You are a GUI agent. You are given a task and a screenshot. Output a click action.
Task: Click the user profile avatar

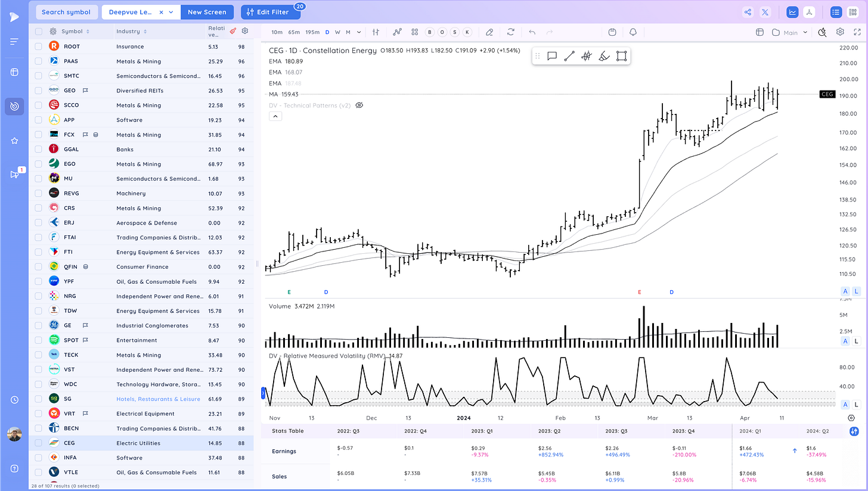coord(14,434)
